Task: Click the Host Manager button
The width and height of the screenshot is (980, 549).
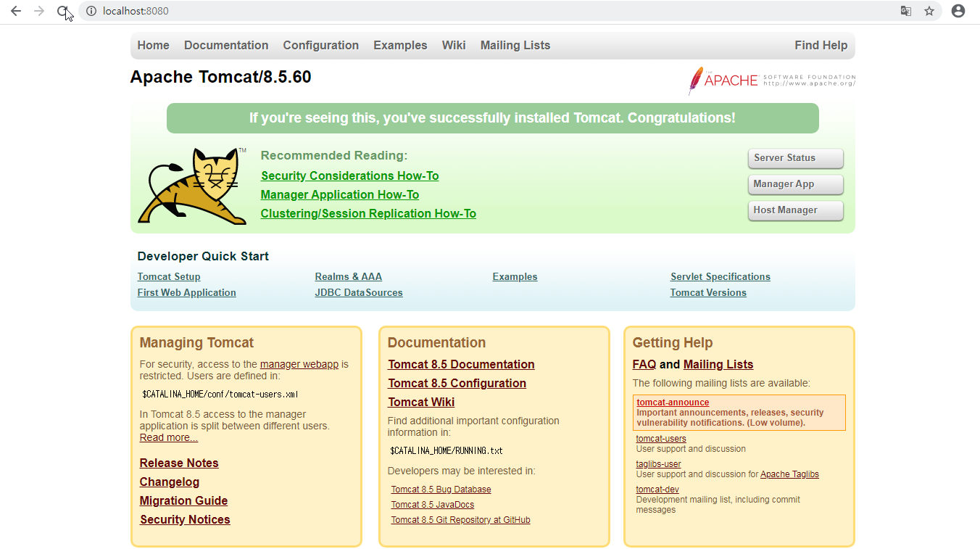Action: pyautogui.click(x=796, y=210)
